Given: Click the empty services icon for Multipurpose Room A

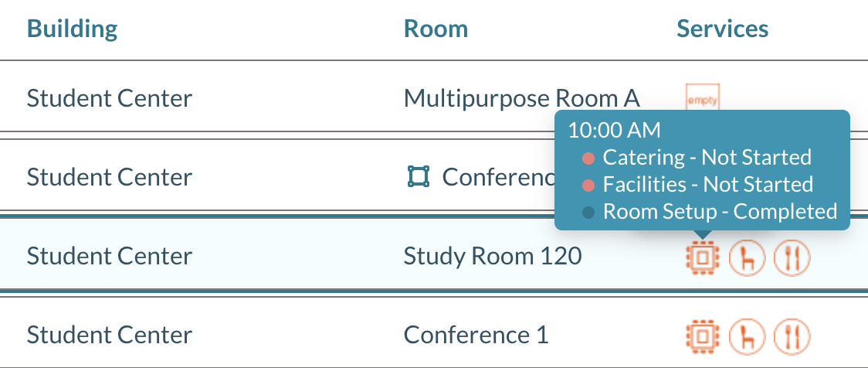Looking at the screenshot, I should pyautogui.click(x=703, y=99).
